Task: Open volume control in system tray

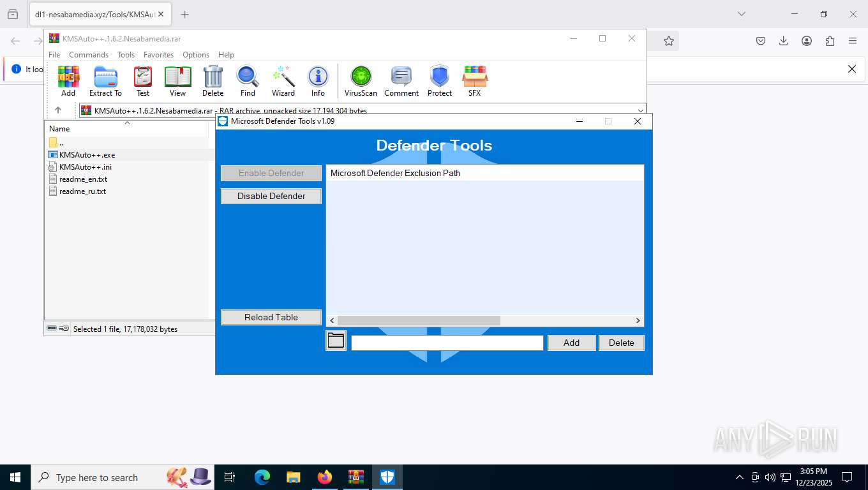Action: [770, 477]
